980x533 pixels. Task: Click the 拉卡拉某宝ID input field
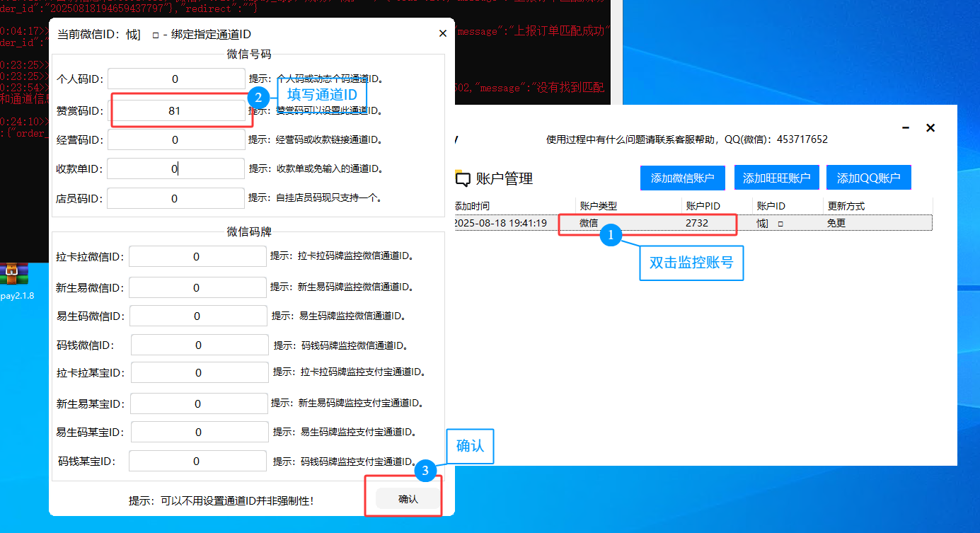(199, 372)
